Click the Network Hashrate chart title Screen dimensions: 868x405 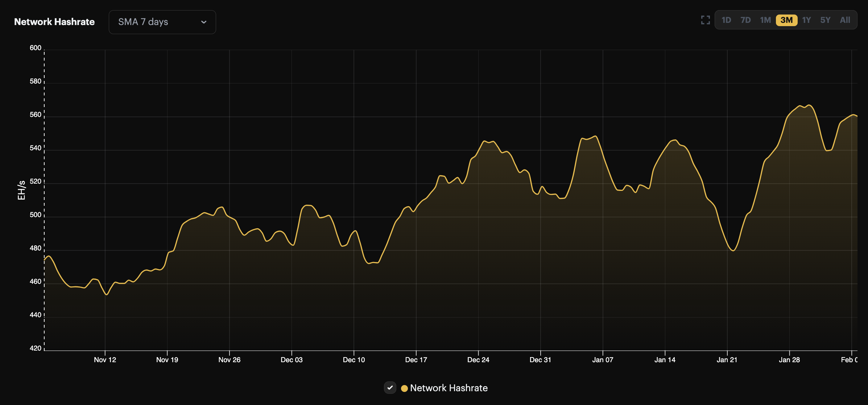point(54,22)
